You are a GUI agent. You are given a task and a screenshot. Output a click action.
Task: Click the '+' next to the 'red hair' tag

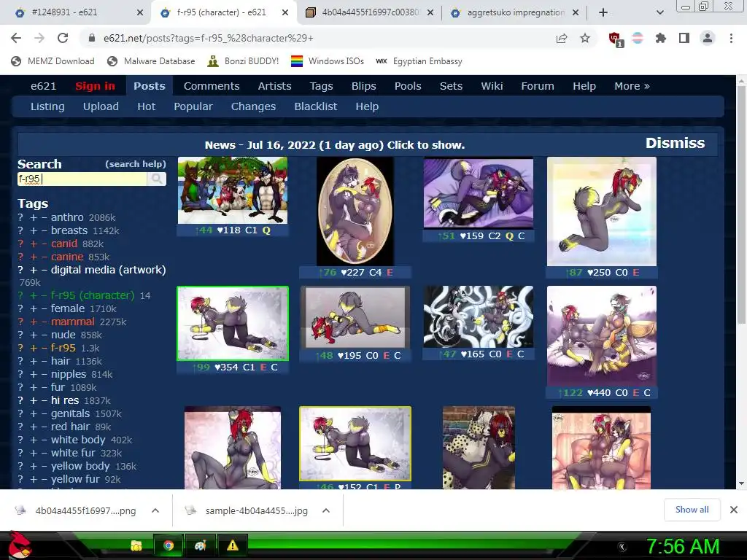pyautogui.click(x=34, y=427)
